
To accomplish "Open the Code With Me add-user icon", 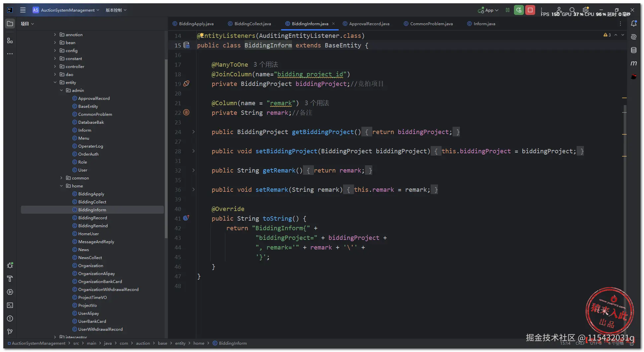I will [x=559, y=10].
